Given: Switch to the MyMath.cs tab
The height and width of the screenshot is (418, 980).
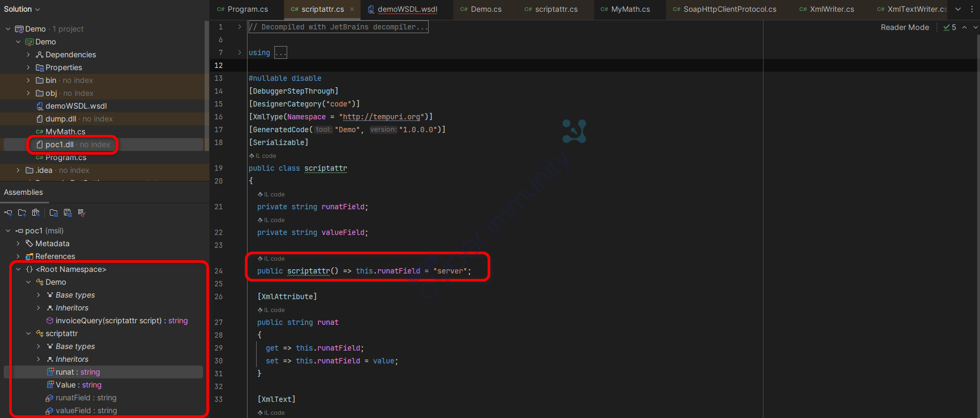Looking at the screenshot, I should coord(630,9).
